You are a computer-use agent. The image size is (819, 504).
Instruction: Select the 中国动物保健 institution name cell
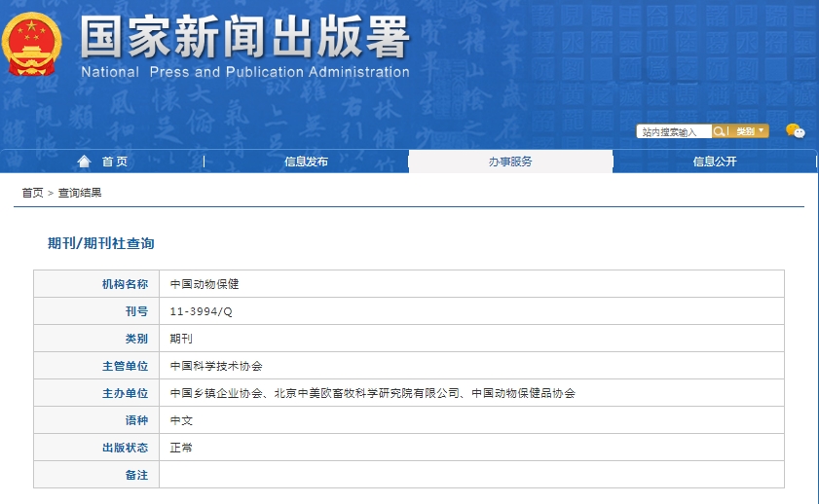click(x=205, y=284)
